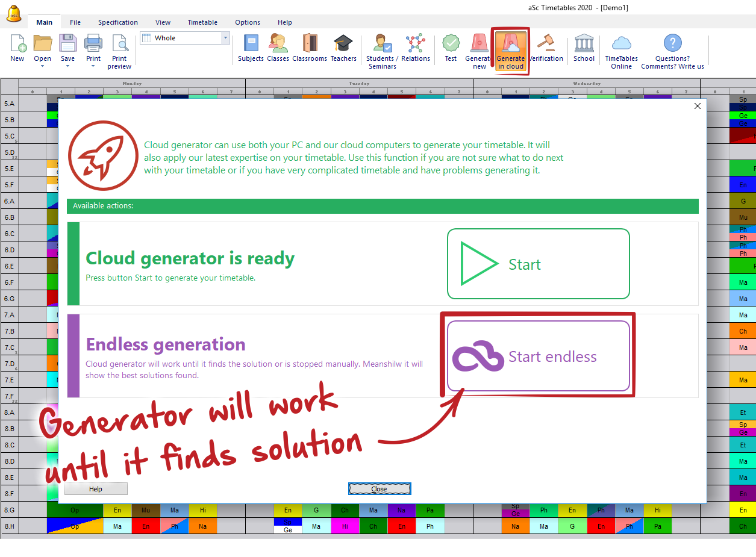This screenshot has width=756, height=557.
Task: Click the Start endless button
Action: (538, 356)
